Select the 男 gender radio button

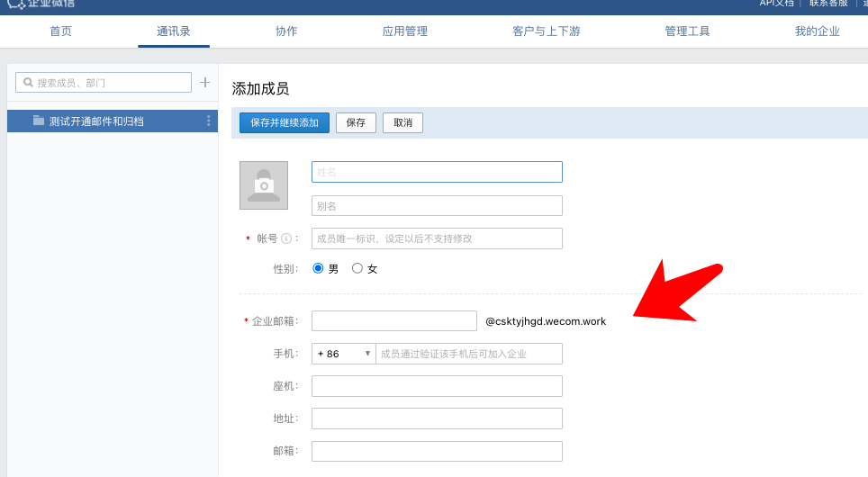[318, 268]
